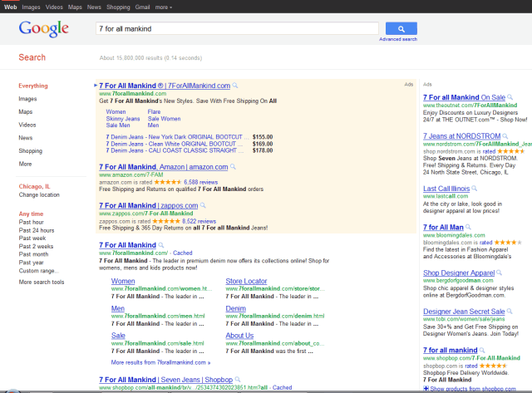This screenshot has width=532, height=393.
Task: Choose 'Custom range...' time filter
Action: tap(40, 271)
